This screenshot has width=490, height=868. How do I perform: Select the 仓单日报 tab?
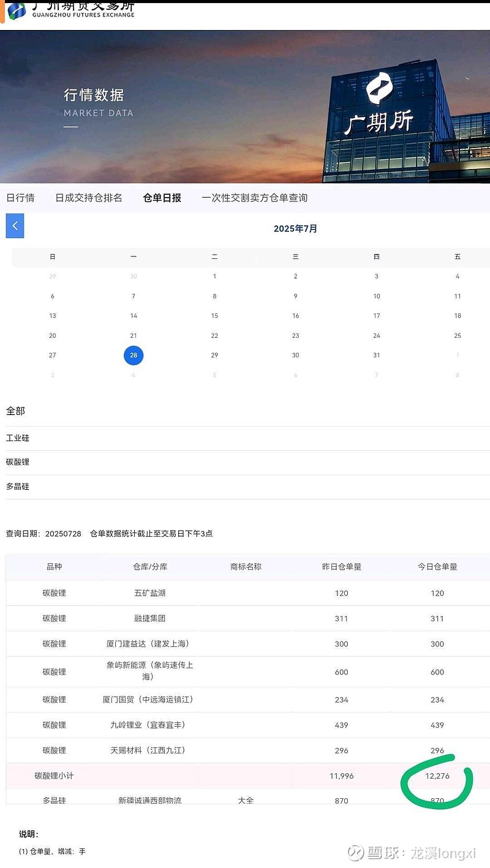point(161,197)
